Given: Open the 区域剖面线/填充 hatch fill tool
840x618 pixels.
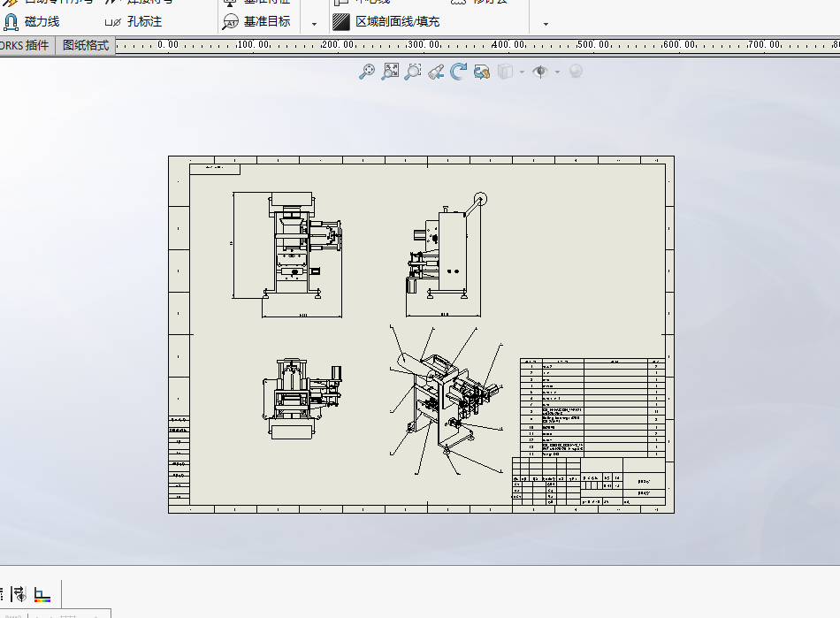Looking at the screenshot, I should tap(386, 21).
